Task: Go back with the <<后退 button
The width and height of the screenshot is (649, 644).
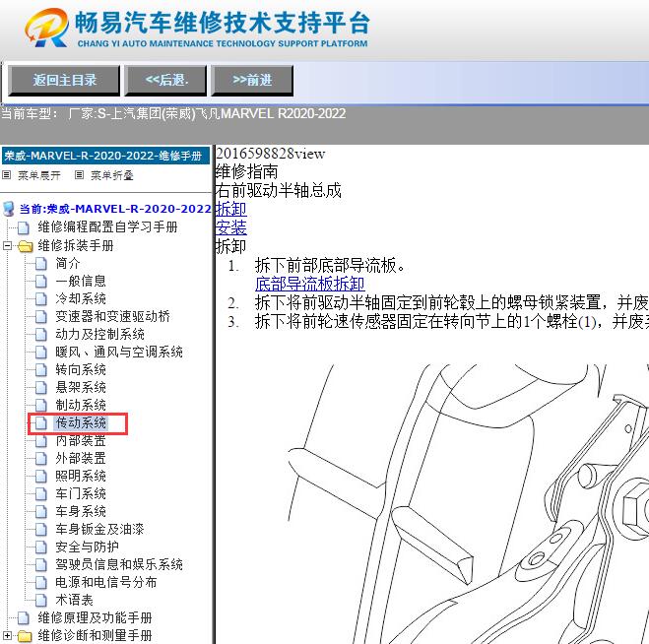Action: coord(166,81)
